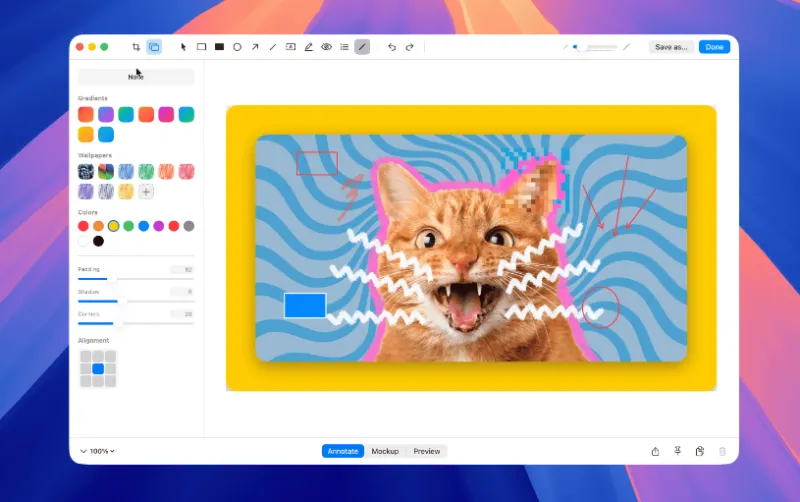Select the ellipse circle tool
Viewport: 800px width, 502px height.
237,47
